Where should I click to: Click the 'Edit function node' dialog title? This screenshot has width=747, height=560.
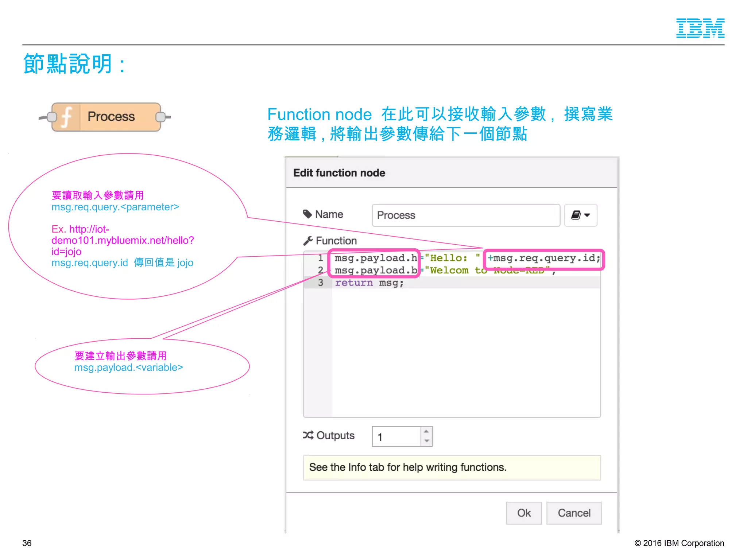[339, 173]
